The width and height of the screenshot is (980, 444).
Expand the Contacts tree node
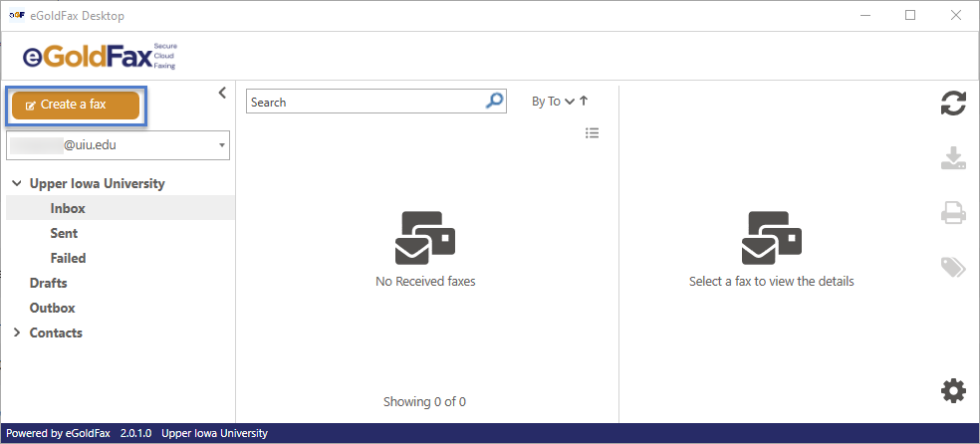[x=17, y=333]
